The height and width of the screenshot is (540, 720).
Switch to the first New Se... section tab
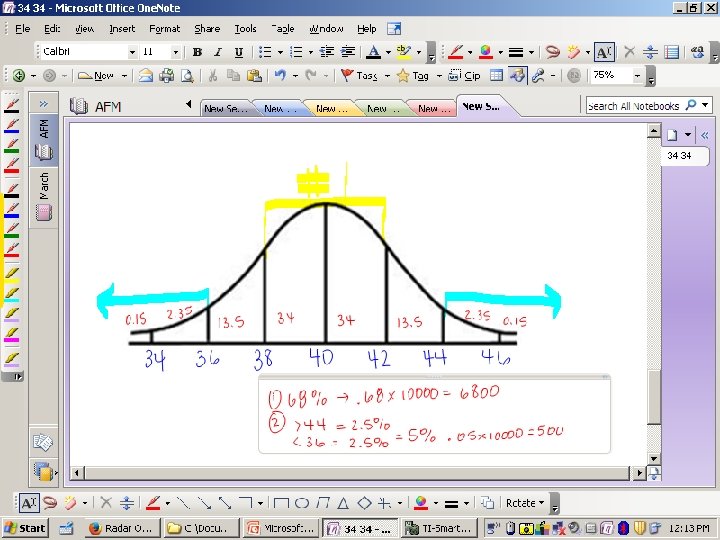tap(226, 108)
